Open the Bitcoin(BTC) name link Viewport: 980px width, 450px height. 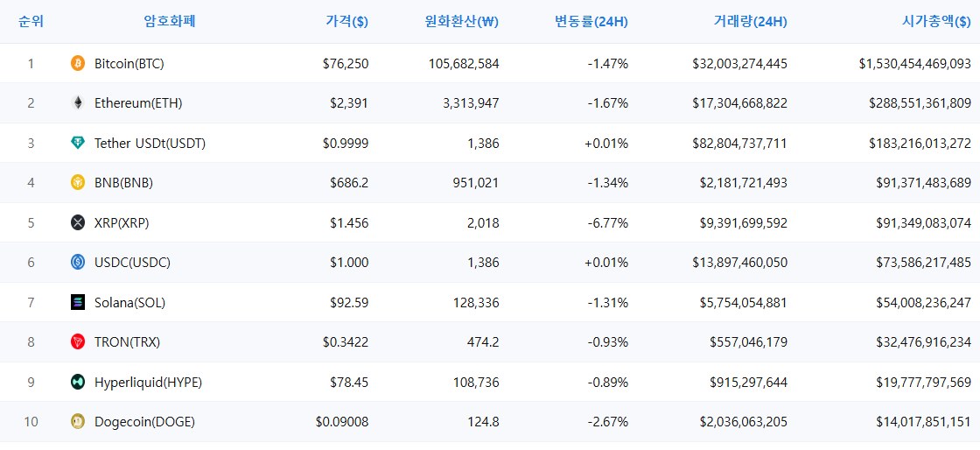click(x=129, y=63)
